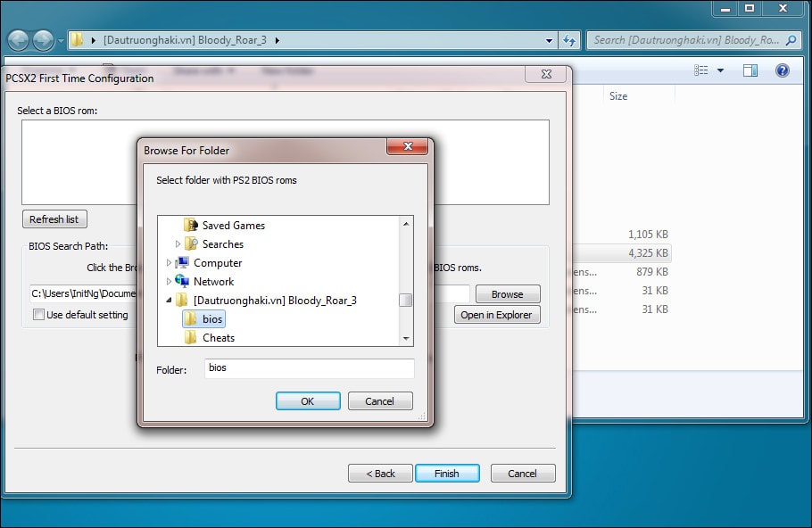Open the Explorer recent pages dropdown
Image resolution: width=812 pixels, height=528 pixels.
(x=61, y=40)
